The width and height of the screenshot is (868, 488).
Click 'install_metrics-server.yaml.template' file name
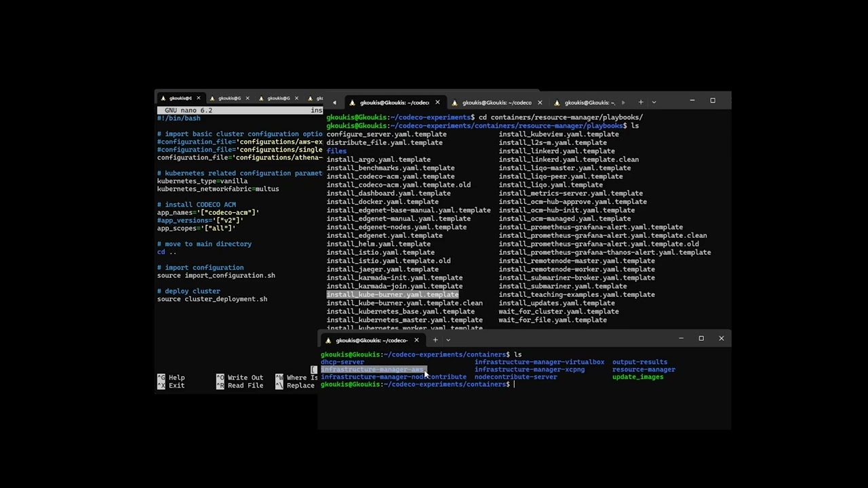point(571,193)
